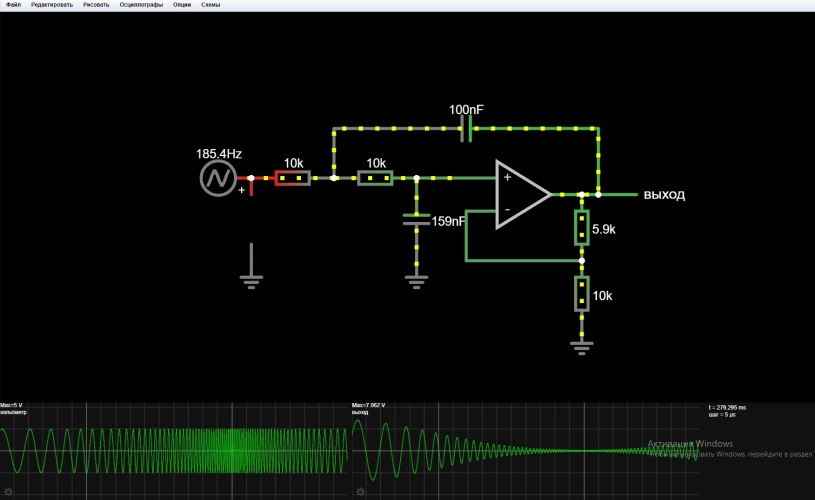The width and height of the screenshot is (815, 500).
Task: Open the Опции menu
Action: (x=182, y=5)
